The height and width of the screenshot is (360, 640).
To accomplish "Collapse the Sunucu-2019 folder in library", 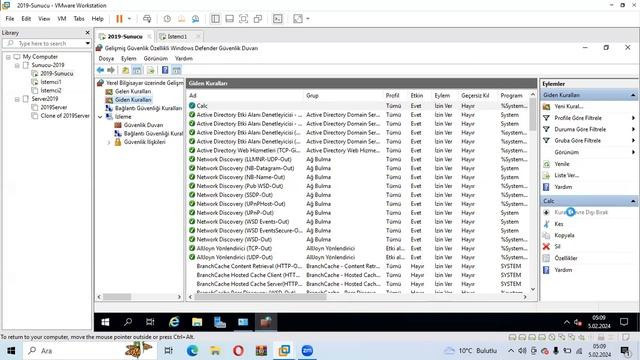I will pyautogui.click(x=17, y=65).
